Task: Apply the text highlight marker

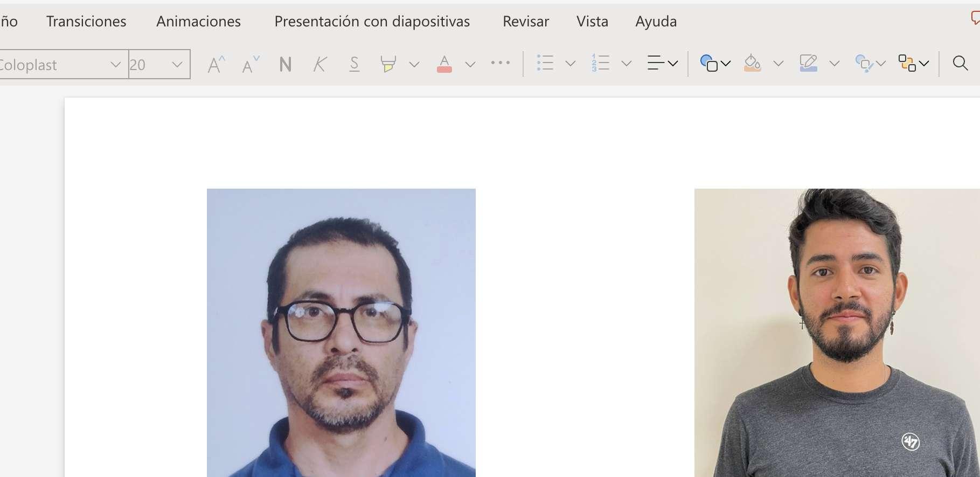Action: 387,64
